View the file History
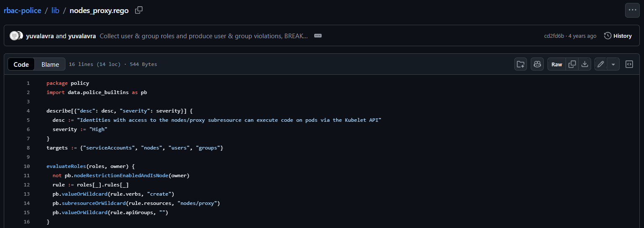 click(x=618, y=36)
